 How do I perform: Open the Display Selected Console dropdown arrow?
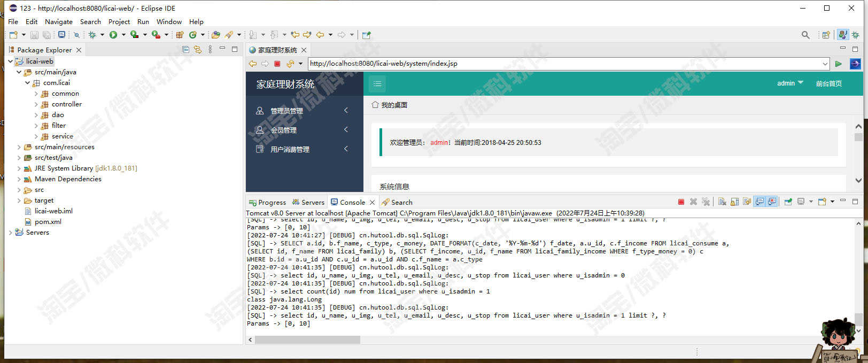tap(811, 202)
